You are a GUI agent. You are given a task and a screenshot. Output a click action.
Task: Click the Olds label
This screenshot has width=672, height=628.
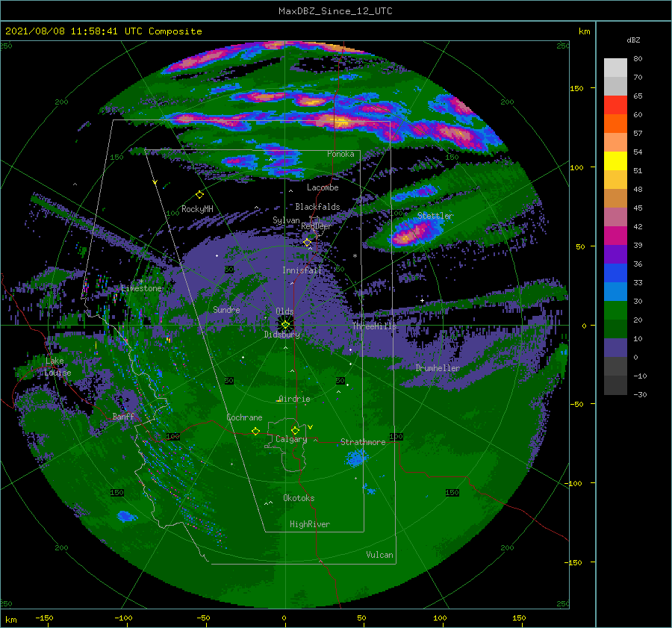(284, 311)
